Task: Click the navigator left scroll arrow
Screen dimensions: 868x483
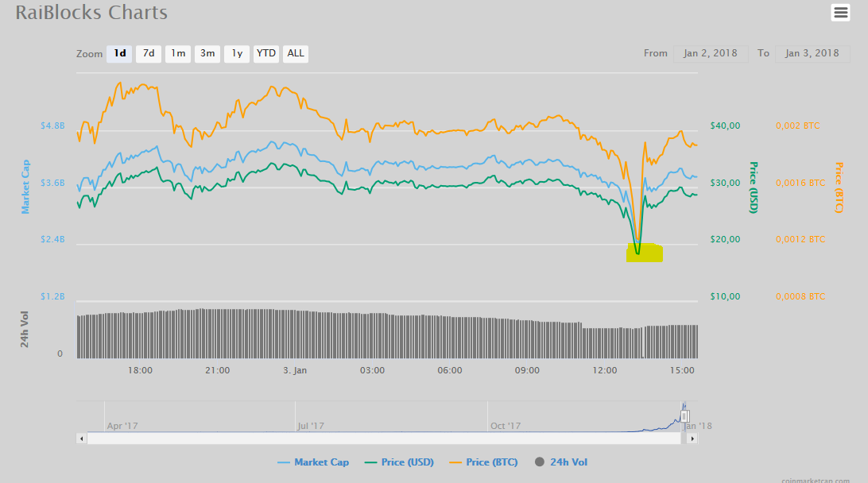Action: (81, 439)
